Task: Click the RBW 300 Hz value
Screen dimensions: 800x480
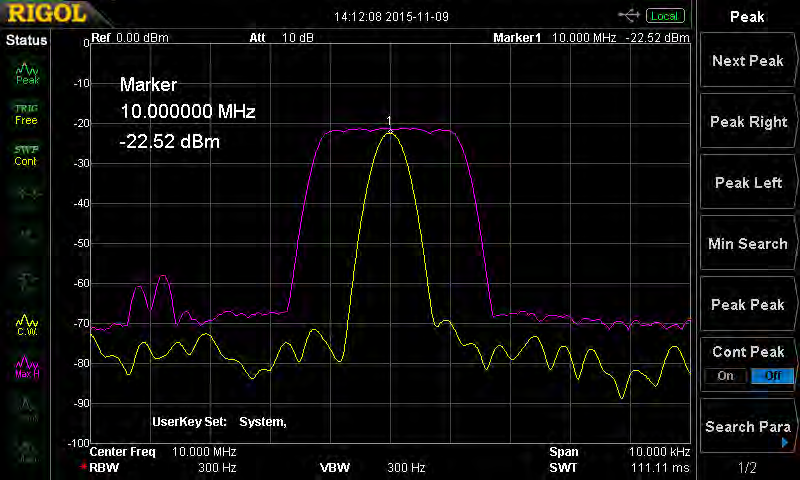Action: [217, 467]
